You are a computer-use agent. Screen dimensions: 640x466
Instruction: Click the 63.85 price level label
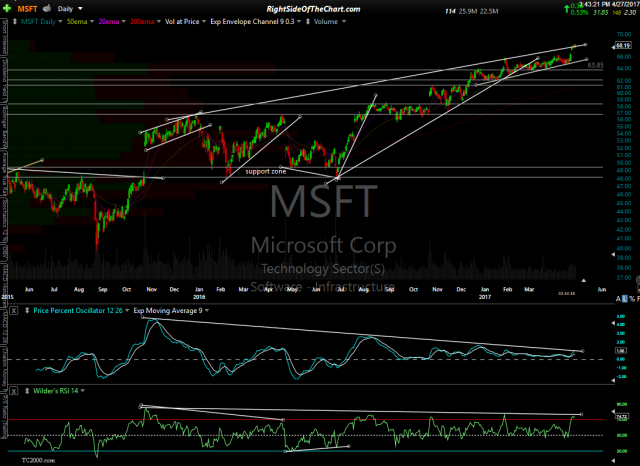point(596,65)
